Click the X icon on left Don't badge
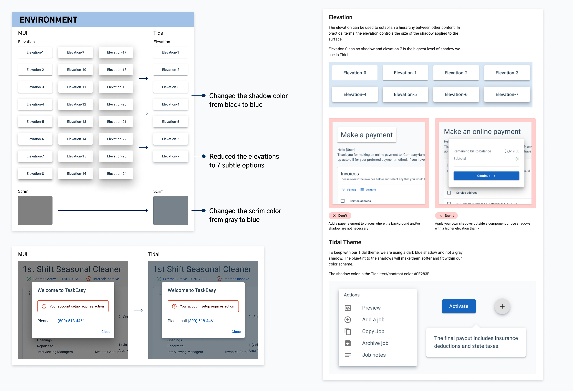Screen dimensions: 573x392 [x=334, y=216]
